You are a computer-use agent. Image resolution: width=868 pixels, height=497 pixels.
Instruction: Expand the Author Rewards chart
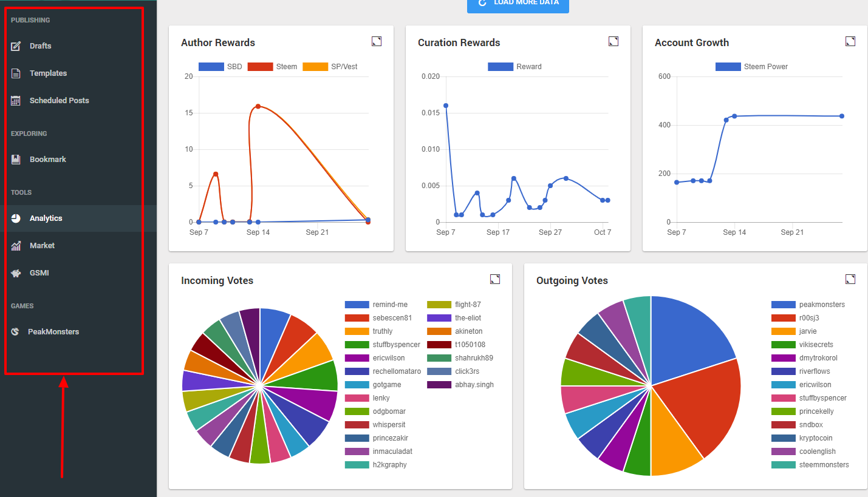377,41
